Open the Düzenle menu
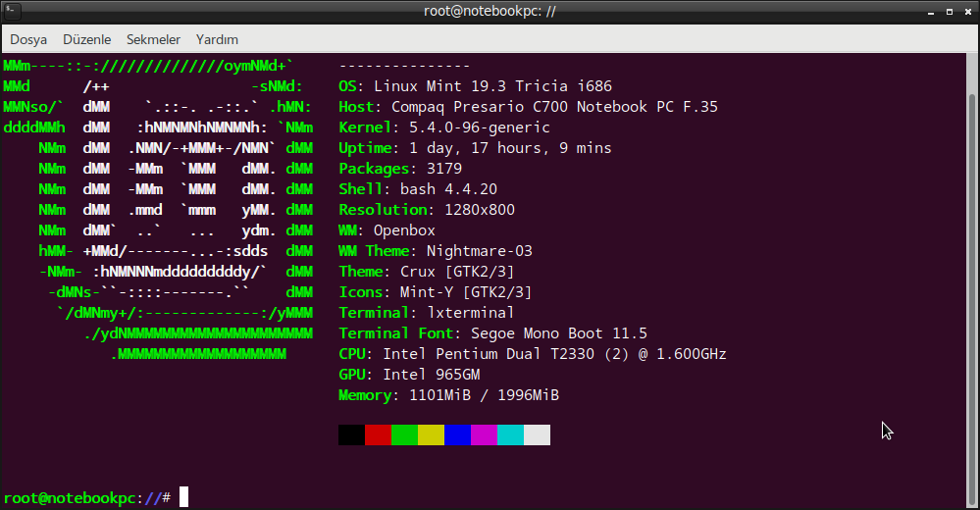Image resolution: width=980 pixels, height=510 pixels. coord(87,39)
